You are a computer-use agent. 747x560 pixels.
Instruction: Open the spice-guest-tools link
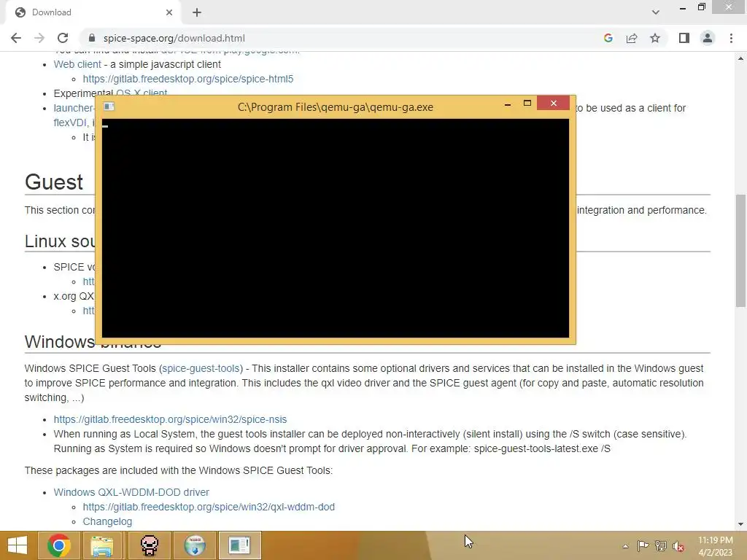201,368
